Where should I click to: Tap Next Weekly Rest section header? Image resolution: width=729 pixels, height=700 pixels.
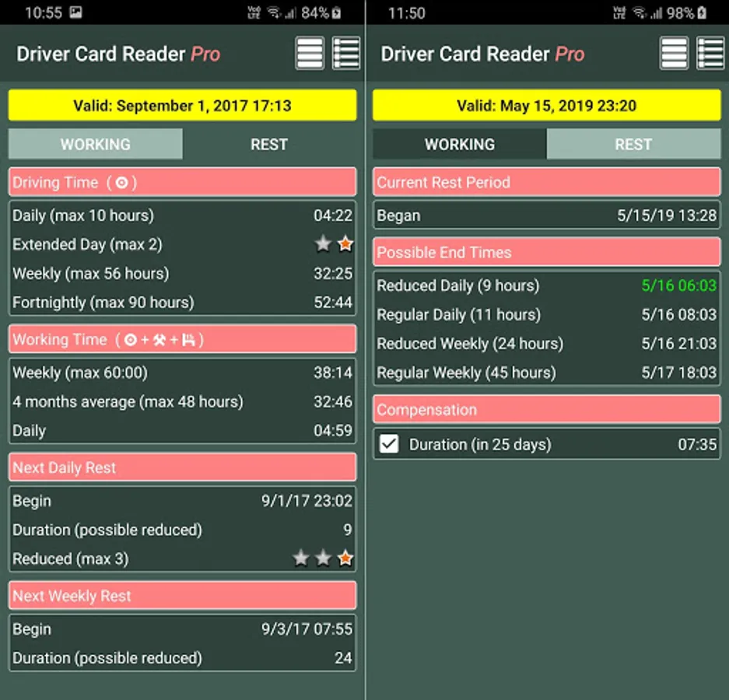coord(182,596)
